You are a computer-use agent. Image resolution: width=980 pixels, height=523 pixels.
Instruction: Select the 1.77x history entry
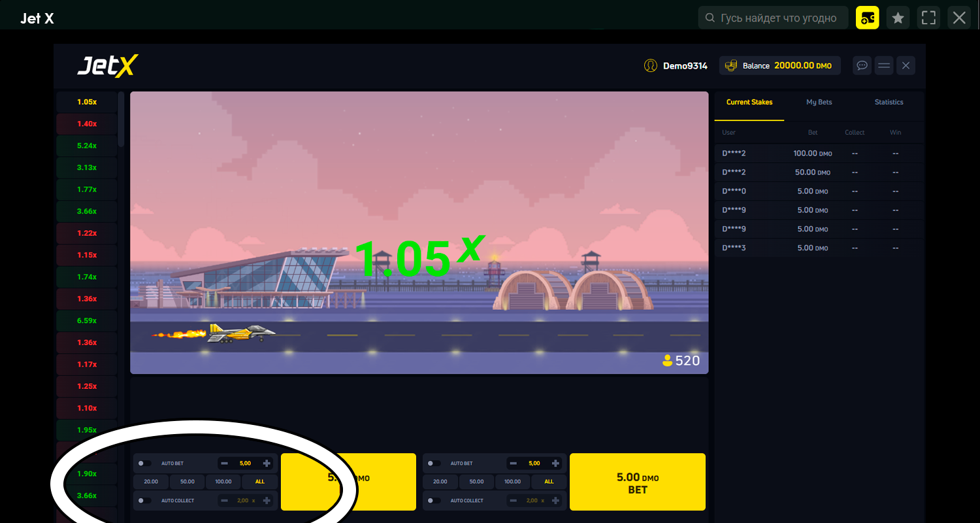(87, 190)
